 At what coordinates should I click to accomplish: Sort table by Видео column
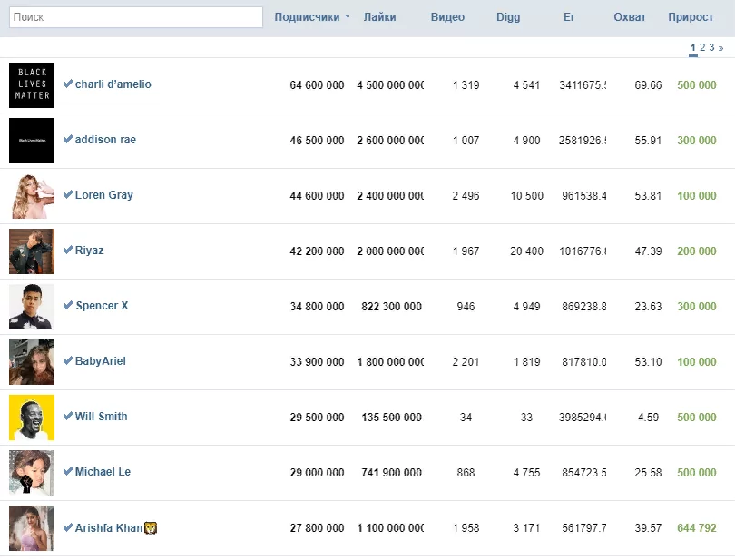pos(447,17)
